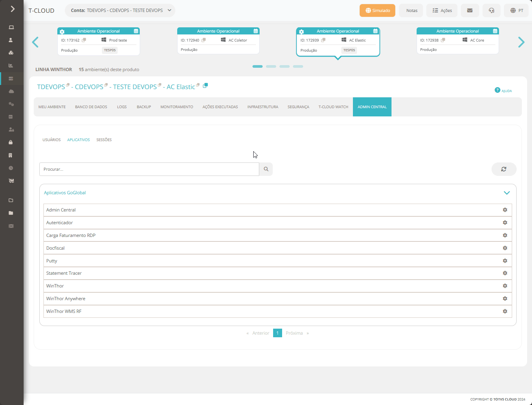The height and width of the screenshot is (405, 532).
Task: Go to previous environments with left arrow
Action: [x=36, y=42]
